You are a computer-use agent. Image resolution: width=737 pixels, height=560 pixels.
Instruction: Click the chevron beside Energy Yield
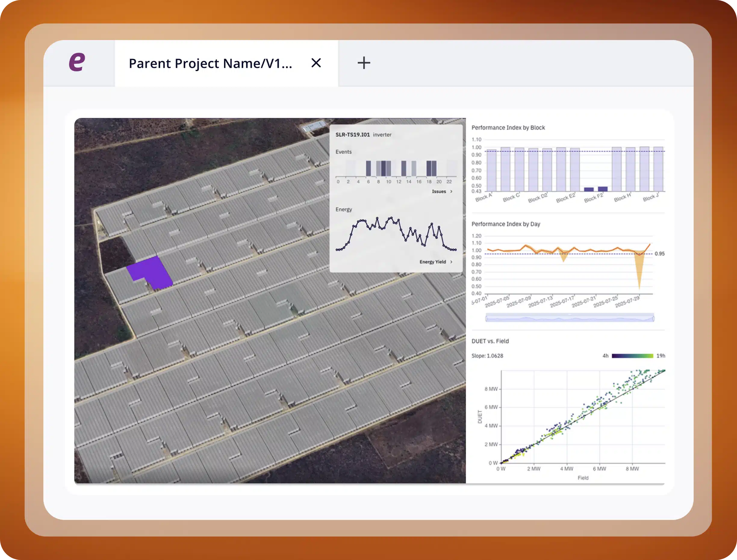(451, 262)
